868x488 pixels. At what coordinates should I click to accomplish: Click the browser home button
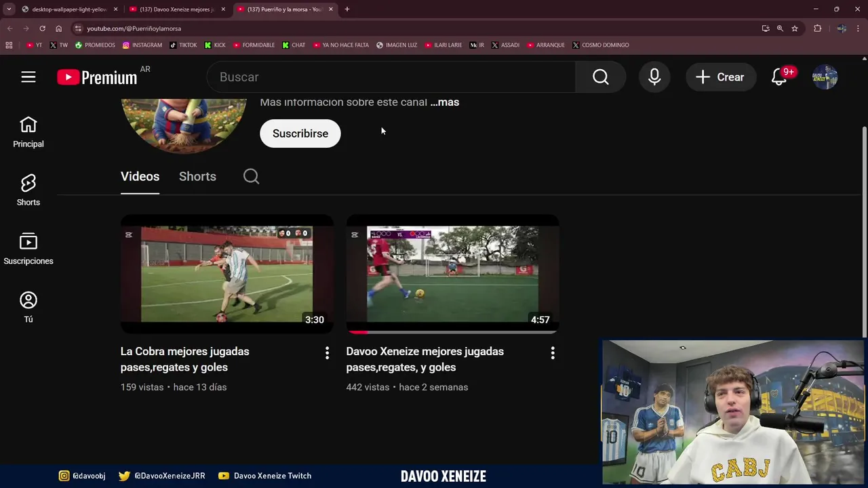(x=58, y=28)
